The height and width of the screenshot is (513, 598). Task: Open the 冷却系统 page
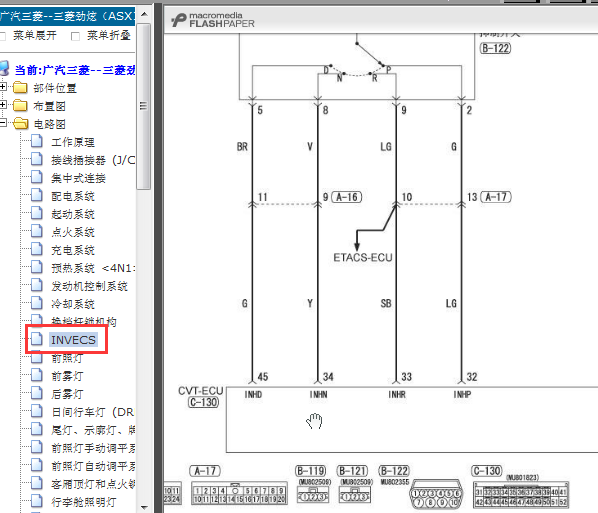(x=73, y=304)
